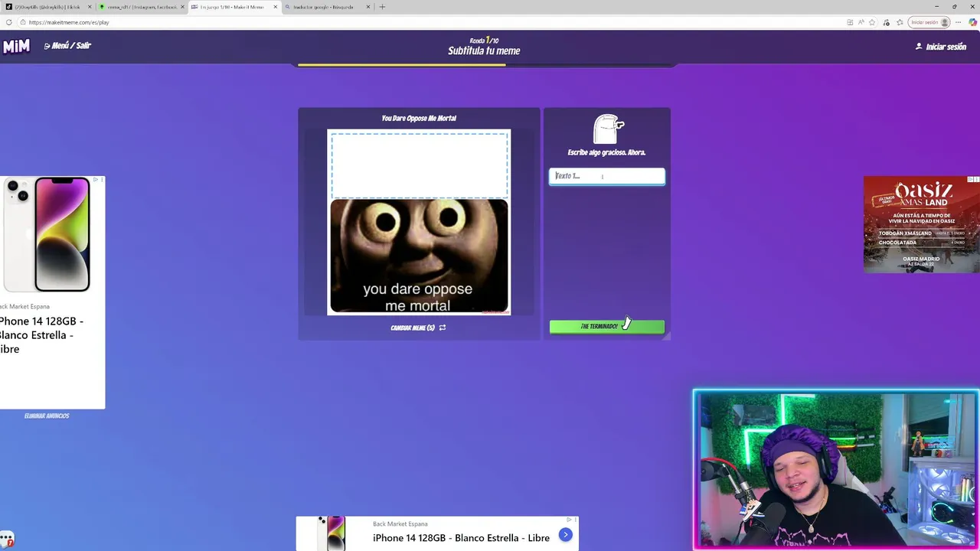Click the MiM logo
Screen dimensions: 980x551
[16, 46]
